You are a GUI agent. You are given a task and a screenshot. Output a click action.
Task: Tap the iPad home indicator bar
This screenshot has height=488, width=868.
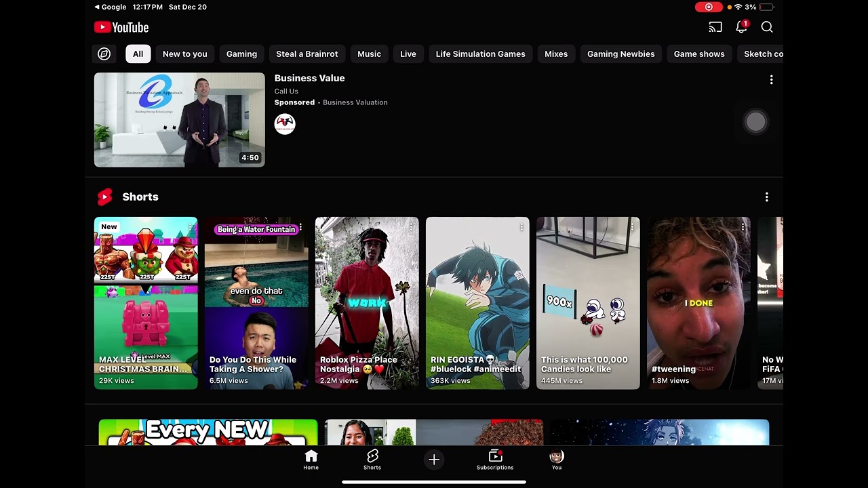[x=434, y=483]
